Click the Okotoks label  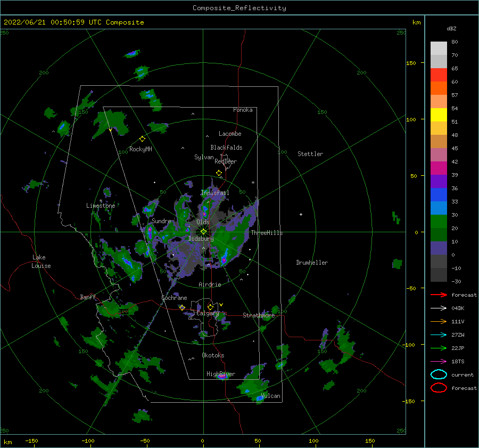point(213,355)
